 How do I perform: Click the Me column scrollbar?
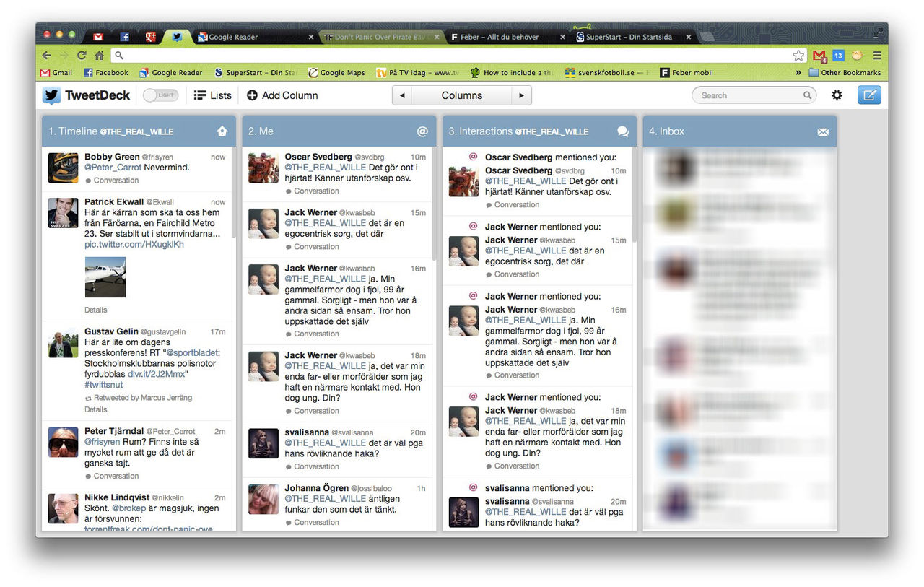pos(435,203)
